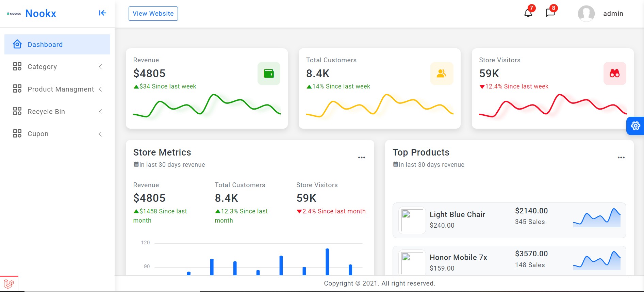Open Top Products three-dot options menu

coord(621,158)
